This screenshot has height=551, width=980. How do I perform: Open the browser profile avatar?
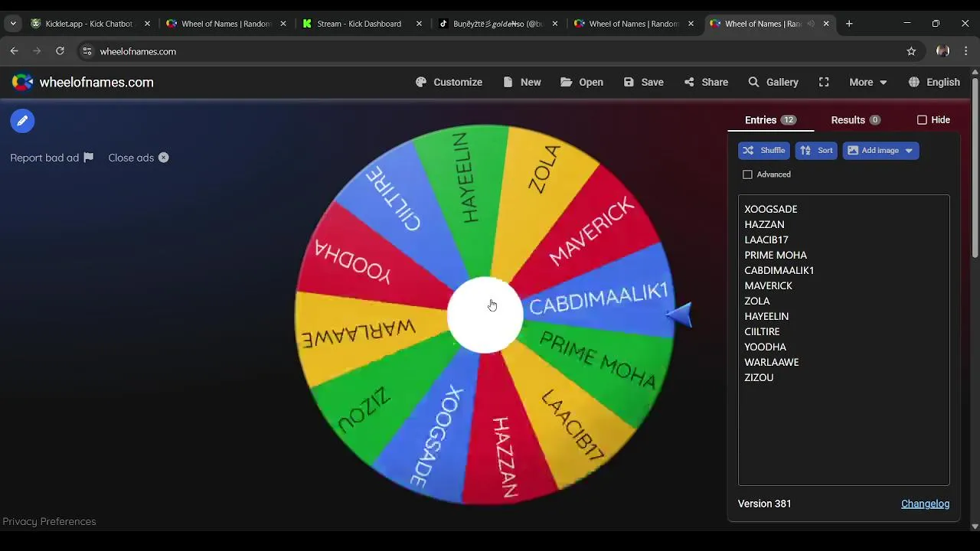pyautogui.click(x=943, y=51)
